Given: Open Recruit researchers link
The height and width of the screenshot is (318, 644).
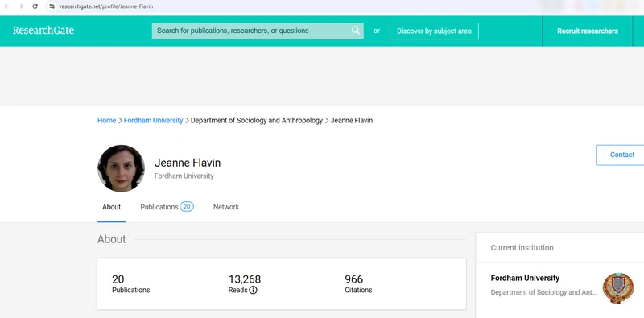Looking at the screenshot, I should click(588, 31).
